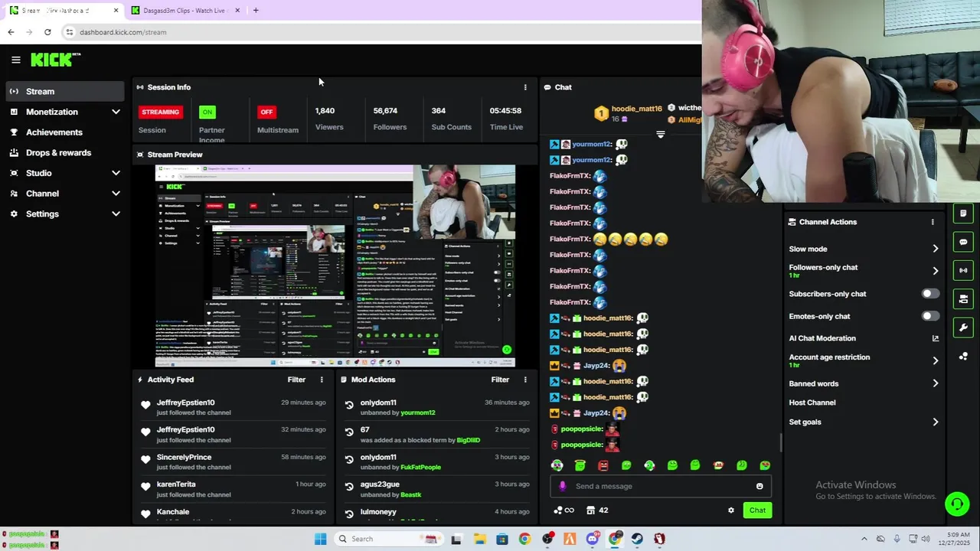Screen dimensions: 980x551
Task: Insert the red angry emote
Action: (x=603, y=465)
